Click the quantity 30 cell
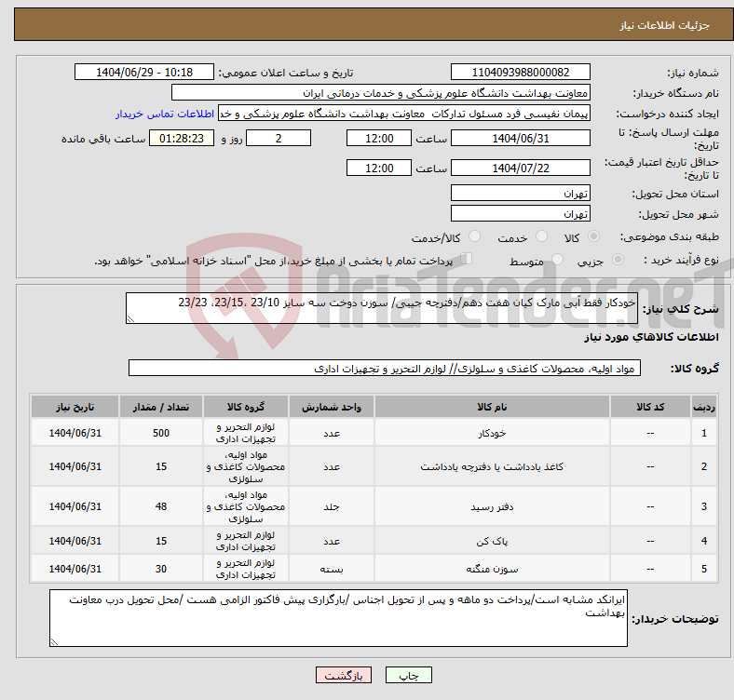This screenshot has height=700, width=734. click(x=161, y=569)
